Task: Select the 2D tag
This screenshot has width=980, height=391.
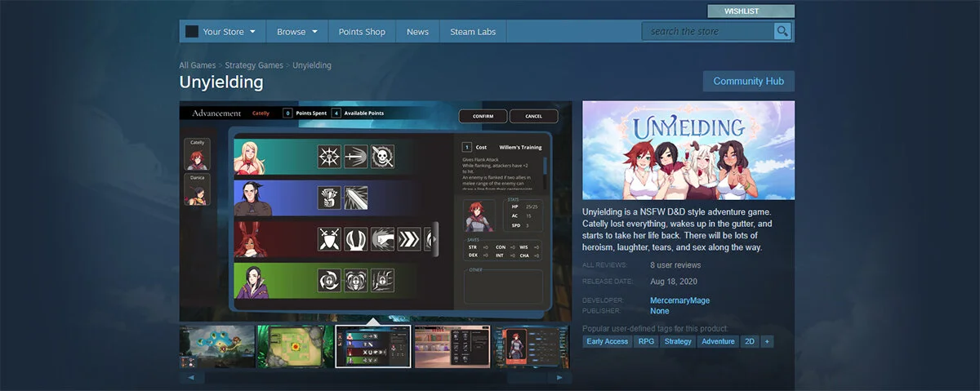Action: pos(749,341)
